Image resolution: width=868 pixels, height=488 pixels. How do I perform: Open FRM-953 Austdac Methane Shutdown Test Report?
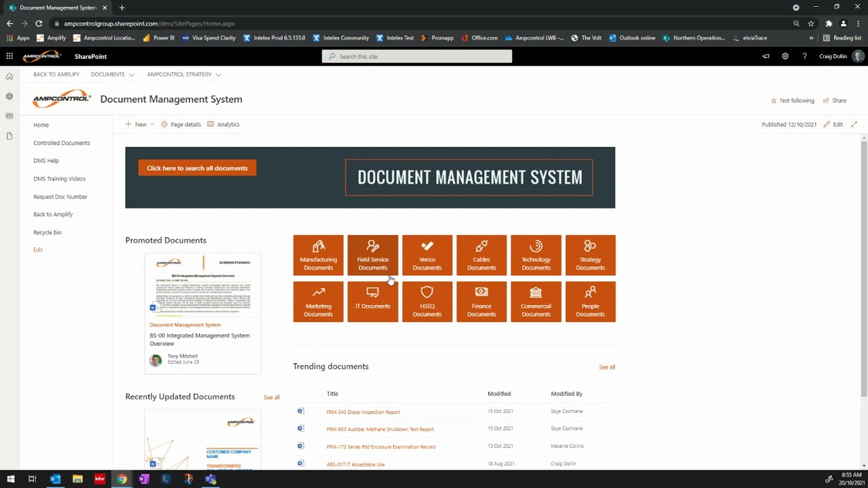(x=380, y=429)
